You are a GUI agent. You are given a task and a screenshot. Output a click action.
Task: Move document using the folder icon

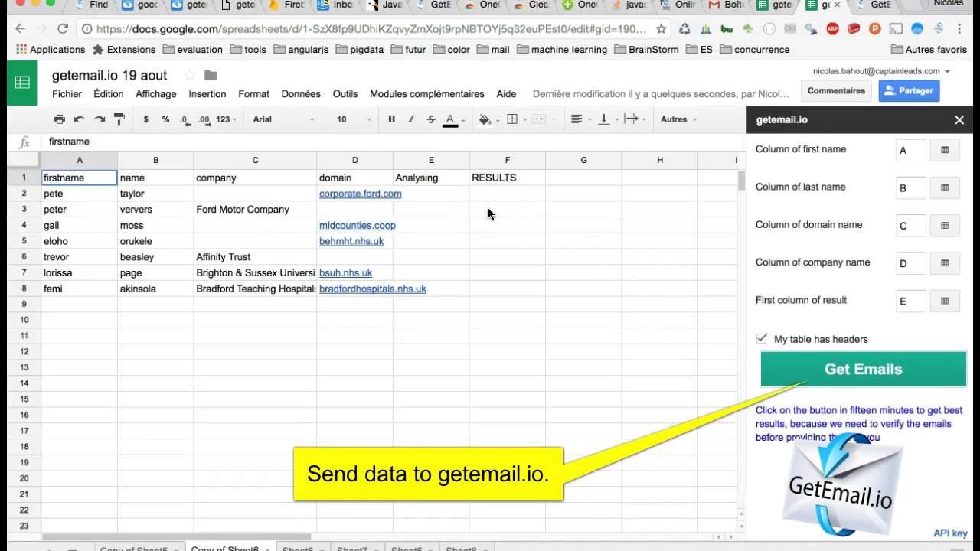click(211, 76)
